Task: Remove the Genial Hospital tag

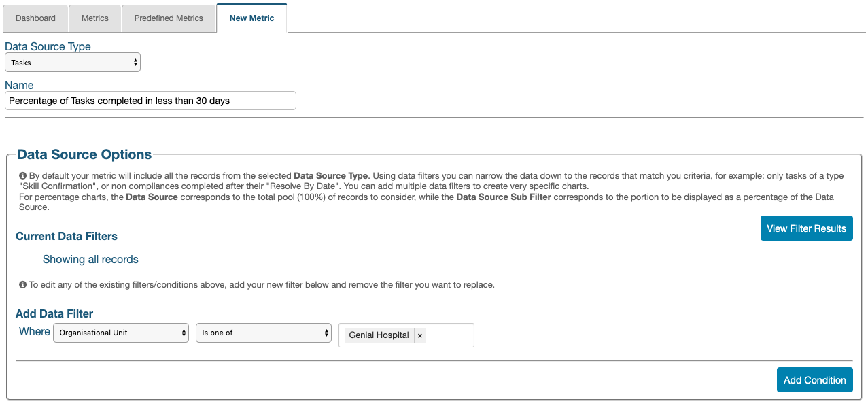Action: coord(420,335)
